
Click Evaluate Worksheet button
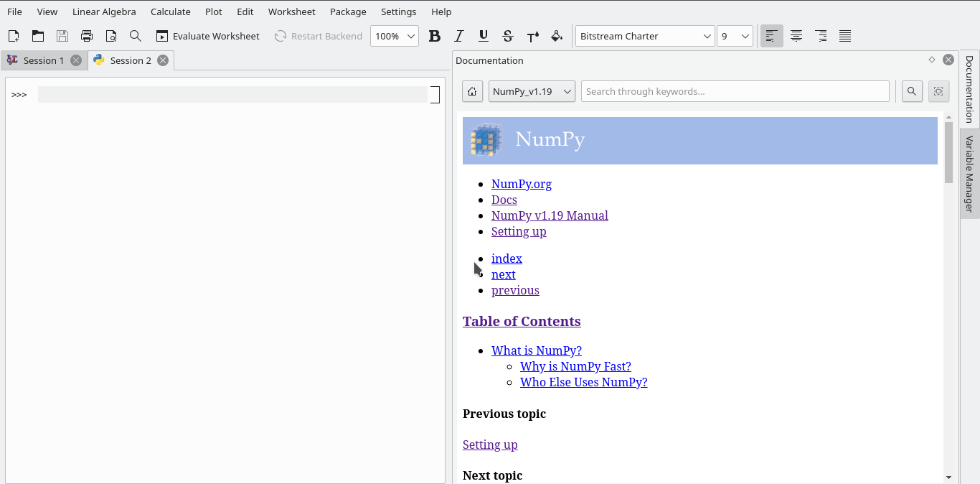tap(208, 36)
